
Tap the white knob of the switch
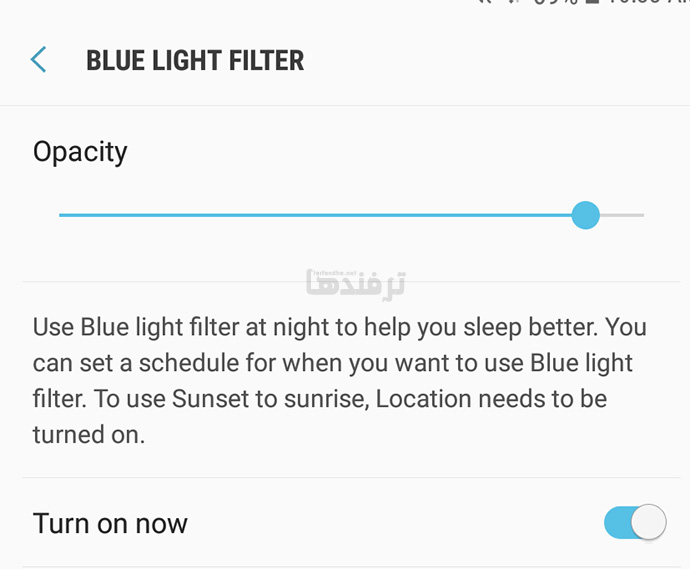coord(649,522)
